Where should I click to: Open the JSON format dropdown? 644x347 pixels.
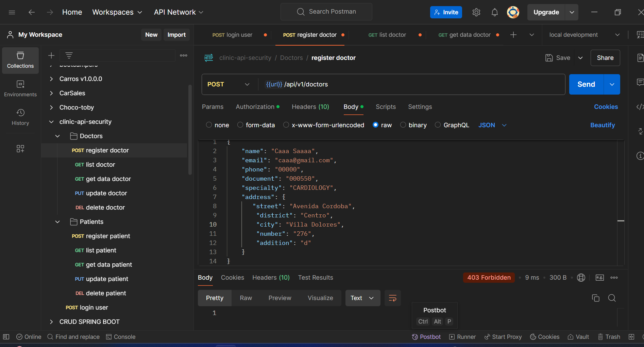click(493, 125)
